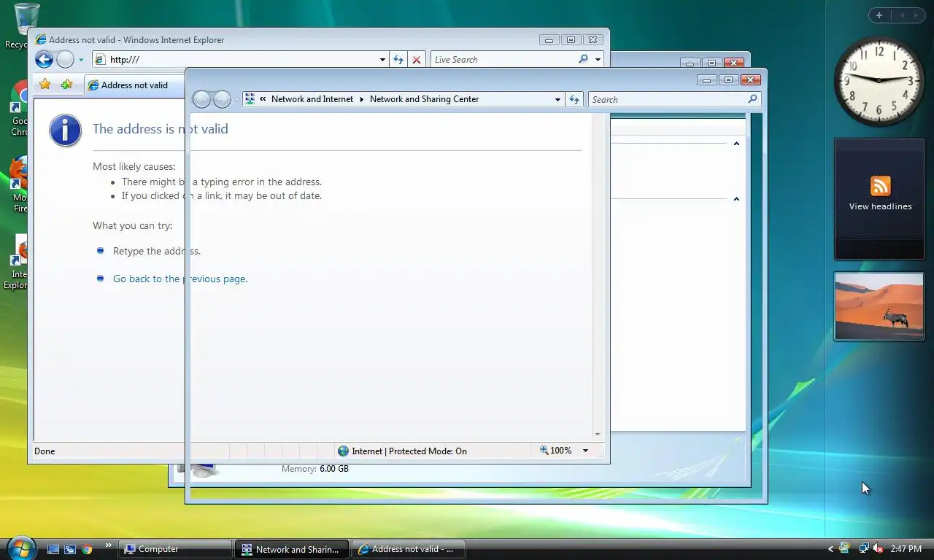Expand the quick launch overflow chevron

click(x=109, y=545)
